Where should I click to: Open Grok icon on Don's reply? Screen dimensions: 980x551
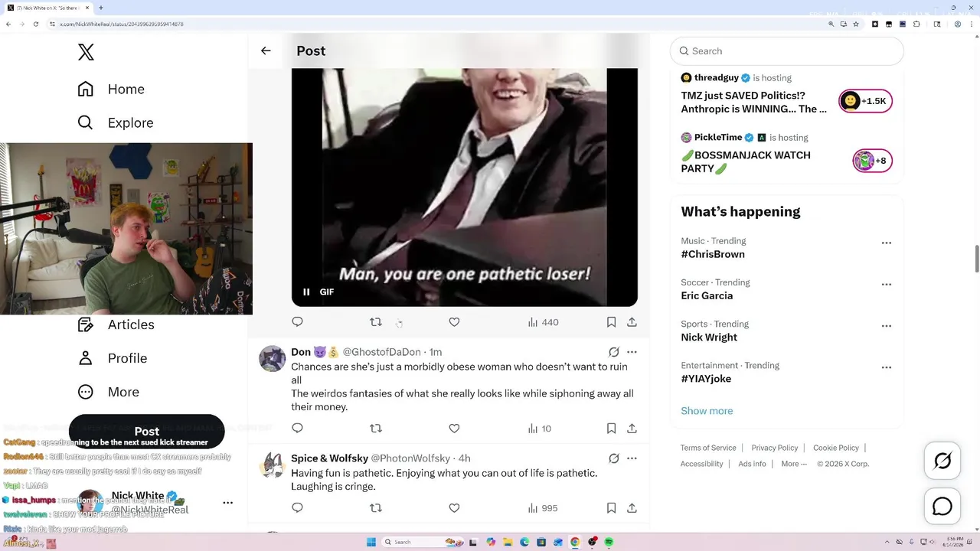(x=613, y=352)
